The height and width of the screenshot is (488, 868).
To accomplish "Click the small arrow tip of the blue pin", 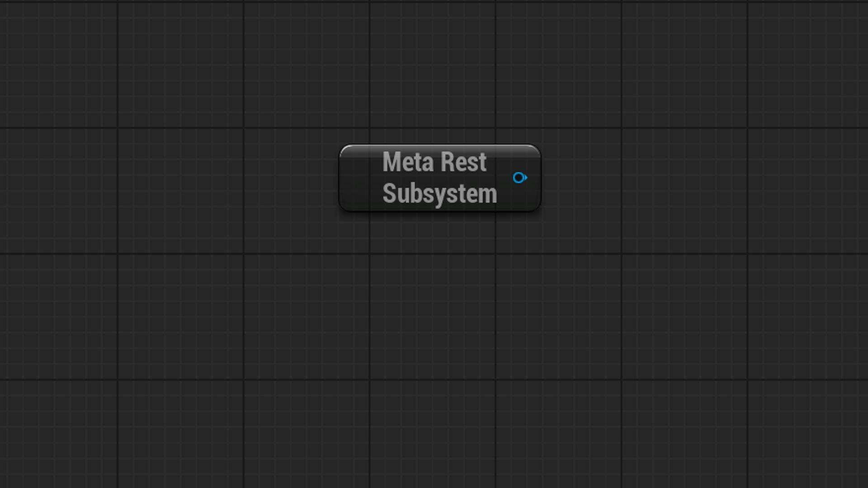I will click(526, 178).
